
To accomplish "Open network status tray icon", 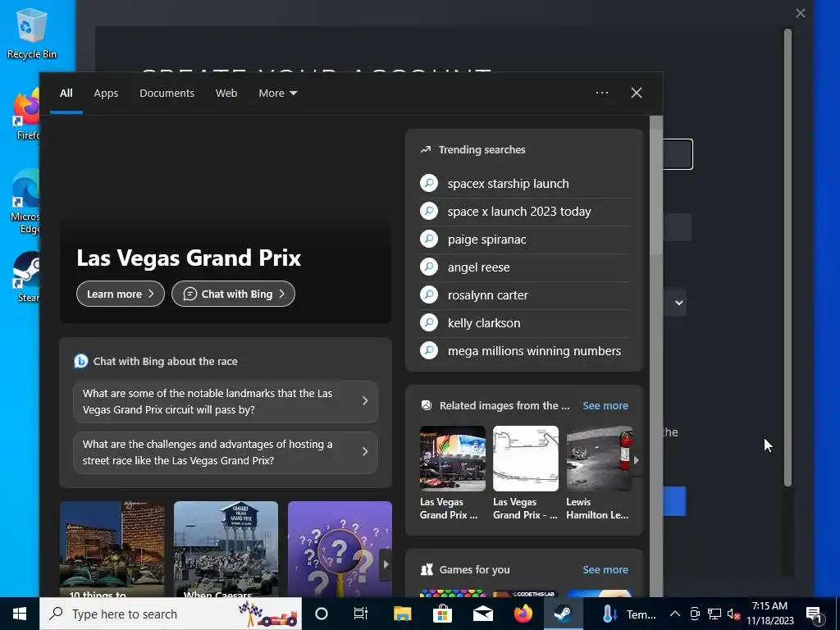I will pos(714,614).
